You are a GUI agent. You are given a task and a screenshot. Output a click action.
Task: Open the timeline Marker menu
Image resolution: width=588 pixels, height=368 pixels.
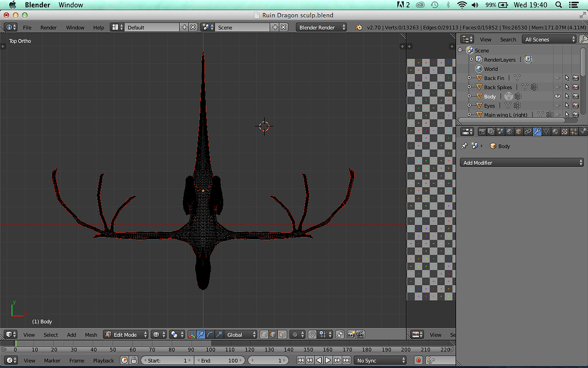click(52, 361)
